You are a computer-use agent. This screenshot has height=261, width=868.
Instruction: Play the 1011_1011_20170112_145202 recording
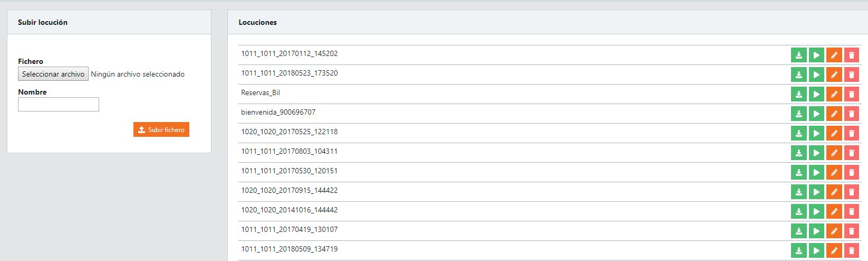point(816,55)
